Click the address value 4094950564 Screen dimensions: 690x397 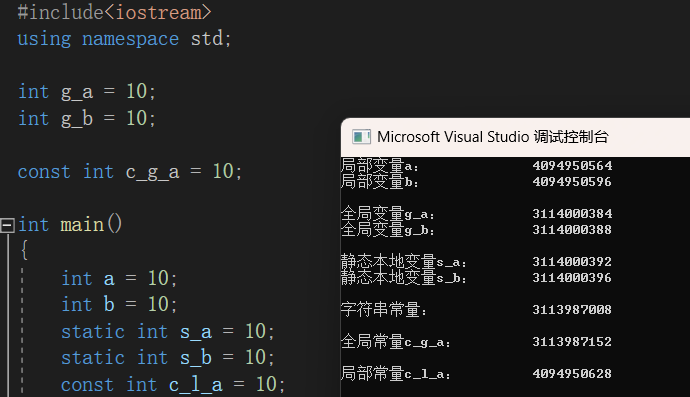(572, 166)
